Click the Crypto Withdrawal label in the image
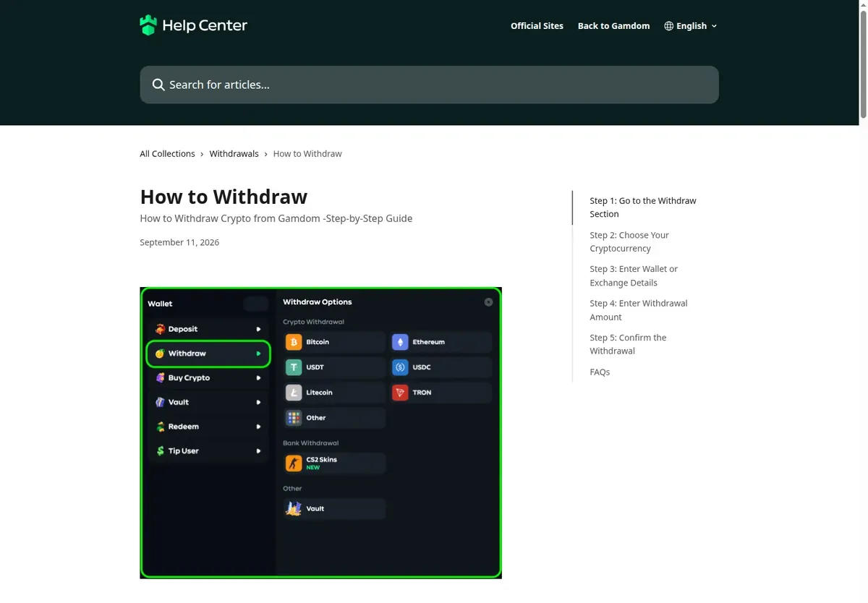The image size is (868, 603). [313, 322]
